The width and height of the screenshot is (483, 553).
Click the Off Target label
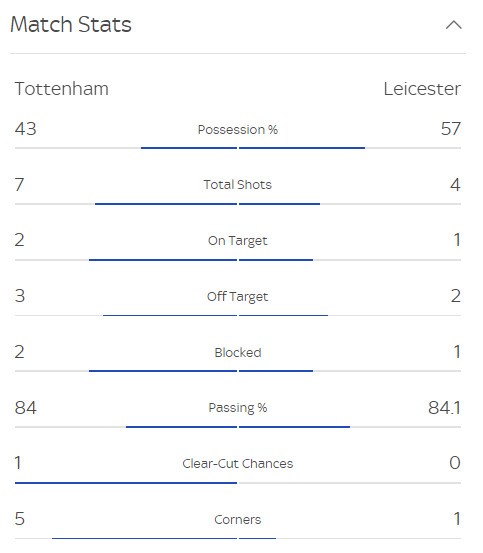tap(238, 296)
